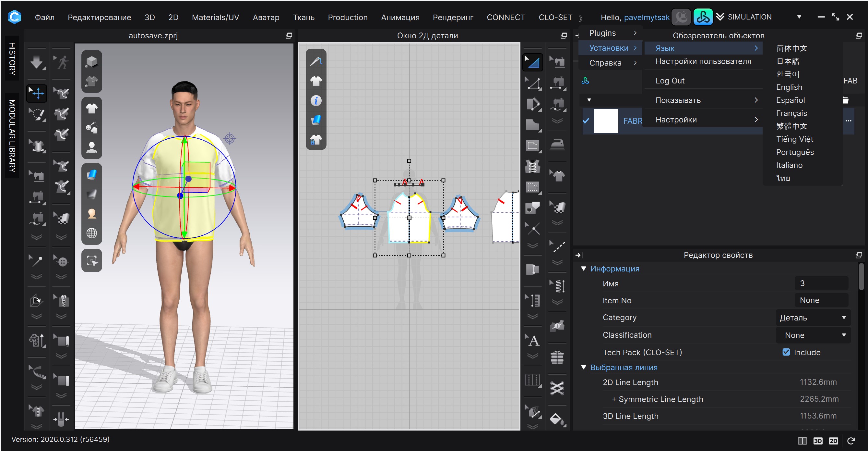Collapse the Информация section
The width and height of the screenshot is (868, 451).
584,269
